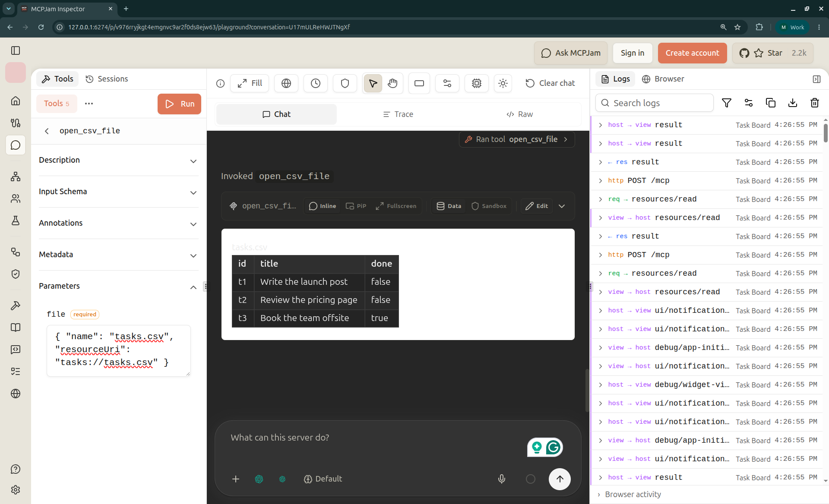
Task: Open the settings gear in the sidebar
Action: coord(16,490)
